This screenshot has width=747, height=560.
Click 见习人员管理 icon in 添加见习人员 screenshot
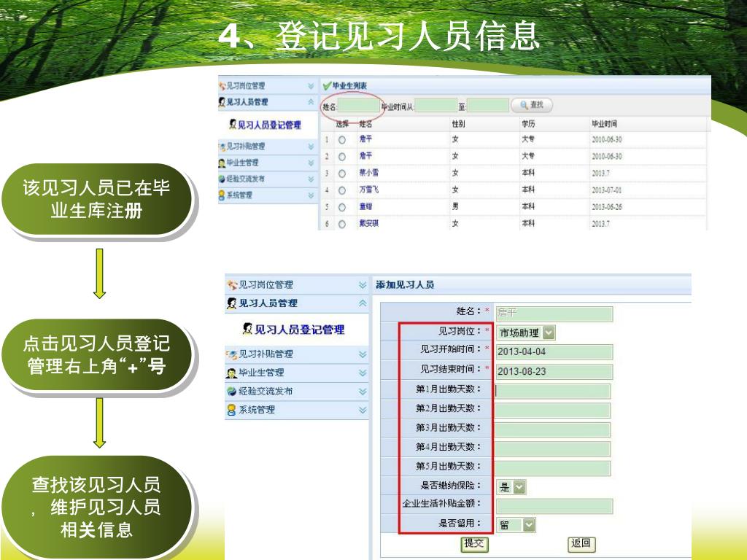(x=232, y=303)
